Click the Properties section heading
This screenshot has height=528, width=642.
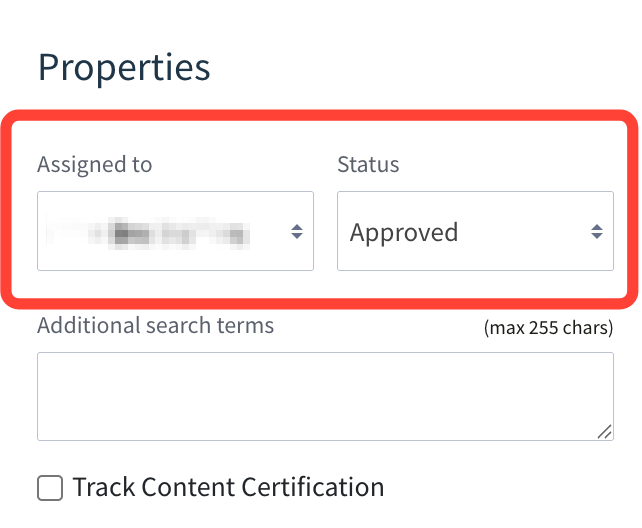(124, 68)
